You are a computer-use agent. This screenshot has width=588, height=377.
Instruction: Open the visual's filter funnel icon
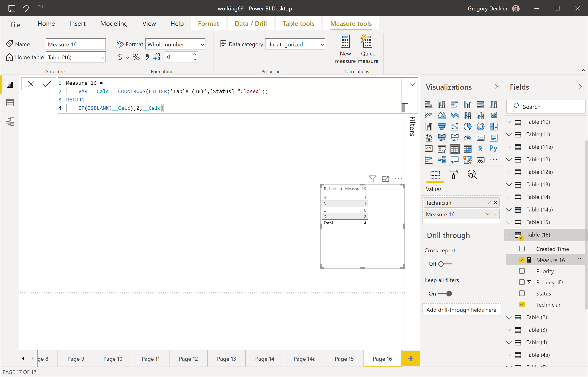[373, 179]
